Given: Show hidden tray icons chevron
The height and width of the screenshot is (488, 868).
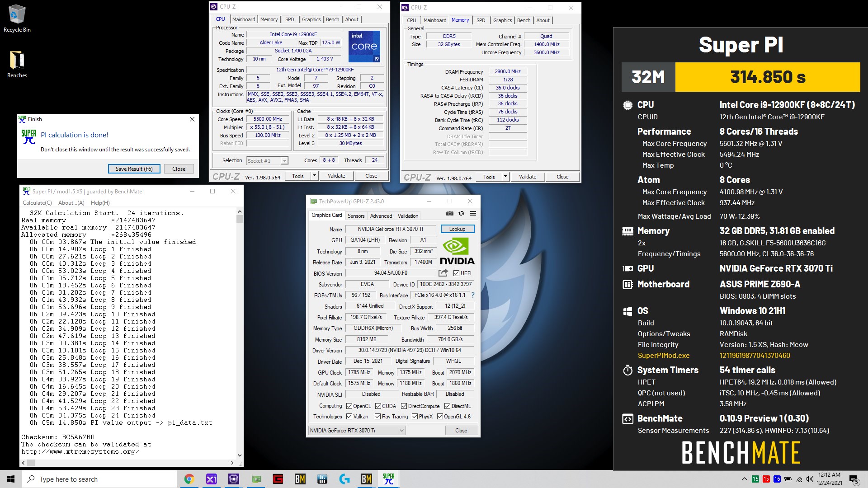Looking at the screenshot, I should [x=745, y=479].
